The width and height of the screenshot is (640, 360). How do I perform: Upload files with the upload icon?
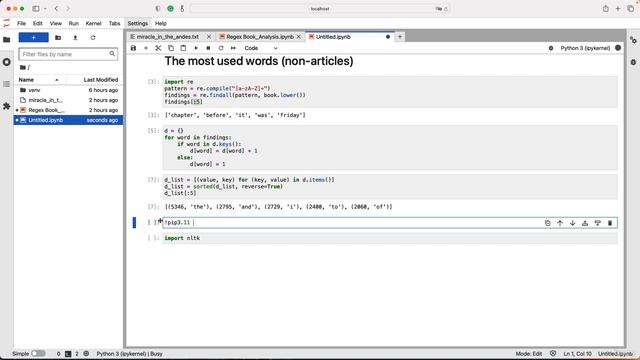point(75,38)
